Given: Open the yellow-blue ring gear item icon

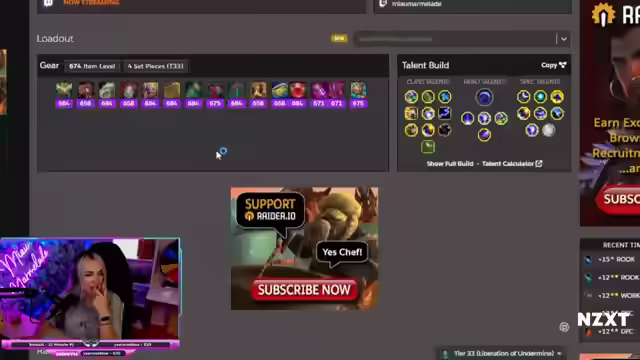Looking at the screenshot, I should [x=280, y=90].
